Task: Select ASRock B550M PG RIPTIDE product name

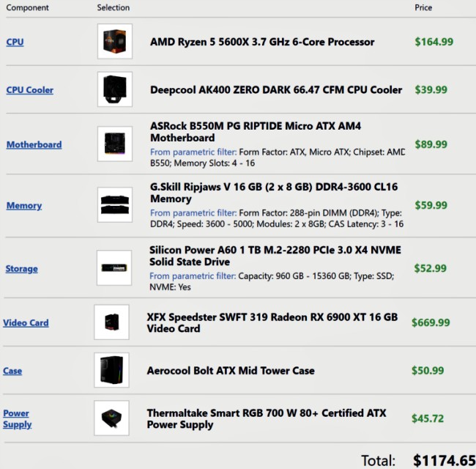Action: [256, 132]
